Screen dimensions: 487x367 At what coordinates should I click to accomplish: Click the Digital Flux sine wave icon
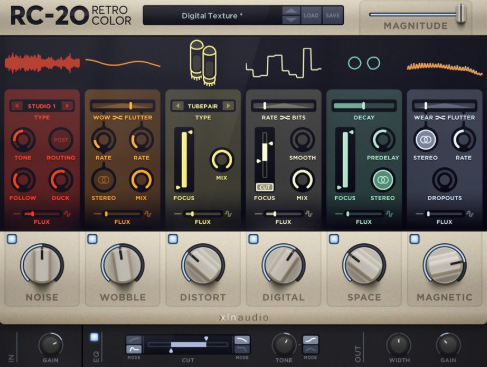coord(309,214)
